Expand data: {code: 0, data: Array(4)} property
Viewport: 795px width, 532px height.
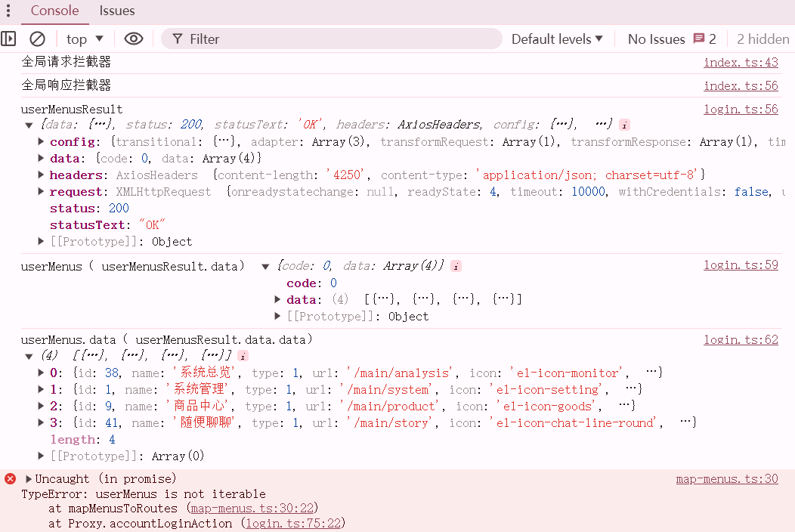(41, 158)
